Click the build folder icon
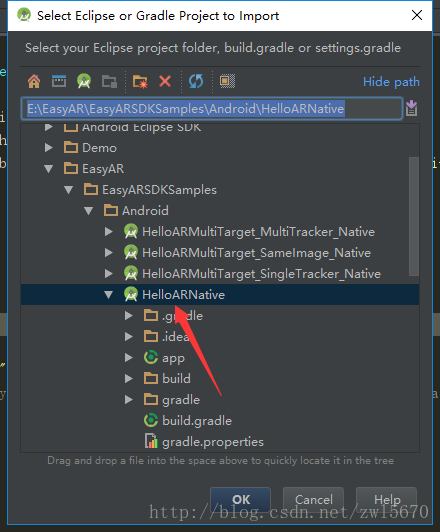 pos(151,378)
